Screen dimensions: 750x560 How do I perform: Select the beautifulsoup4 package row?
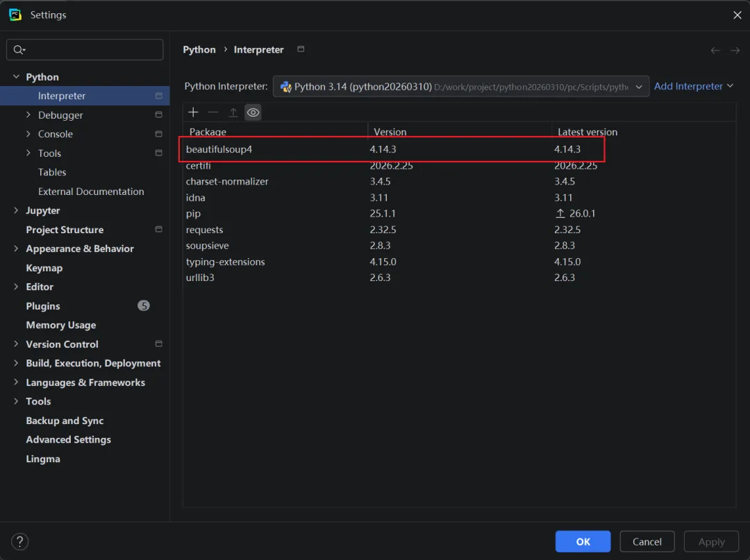tap(459, 149)
